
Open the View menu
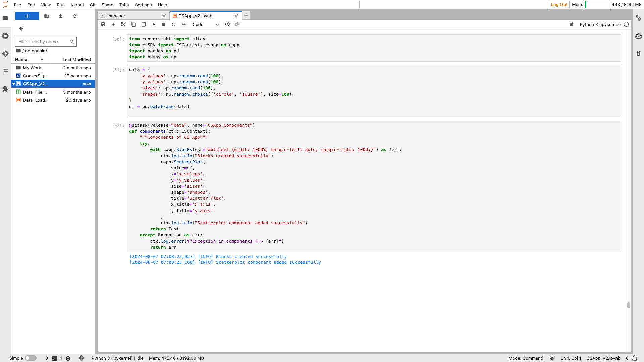(46, 5)
